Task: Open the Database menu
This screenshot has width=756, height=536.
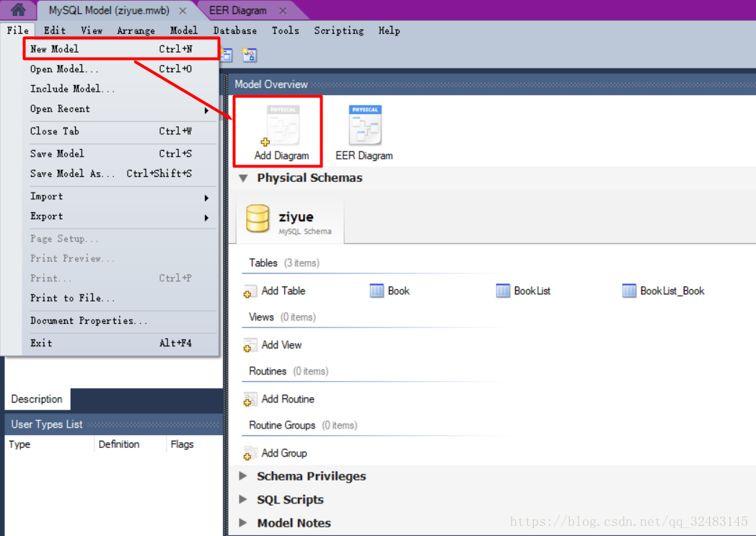Action: [234, 30]
